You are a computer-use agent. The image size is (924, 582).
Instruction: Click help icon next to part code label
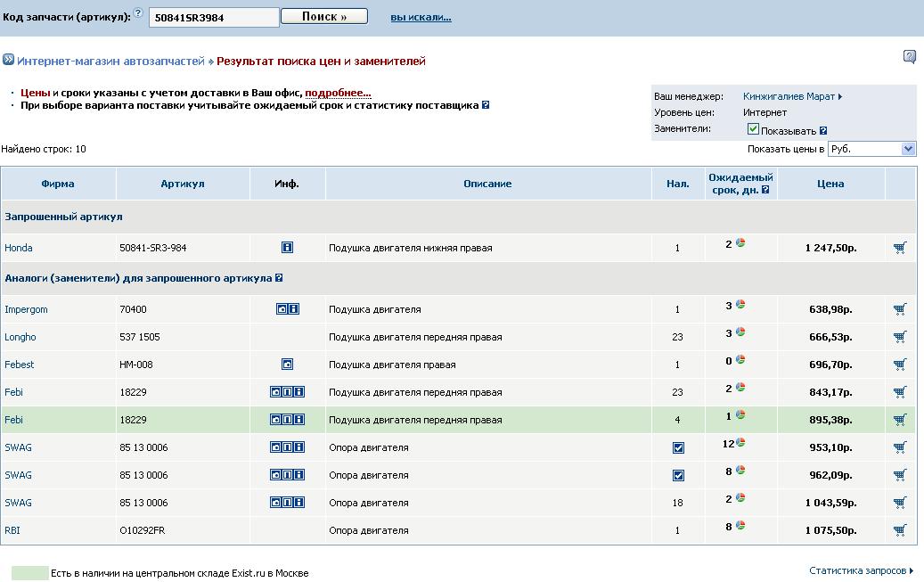138,14
